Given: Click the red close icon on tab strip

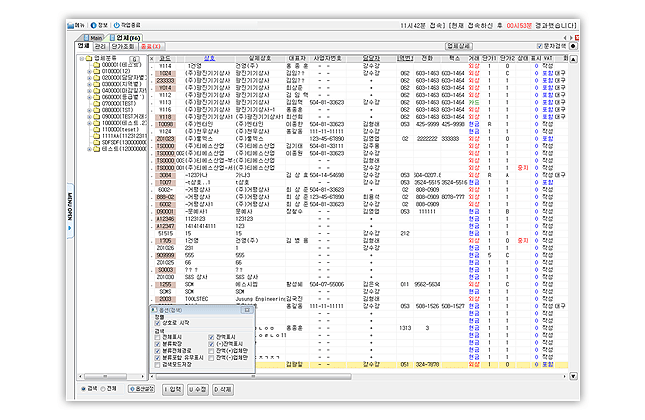Looking at the screenshot, I should 577,37.
